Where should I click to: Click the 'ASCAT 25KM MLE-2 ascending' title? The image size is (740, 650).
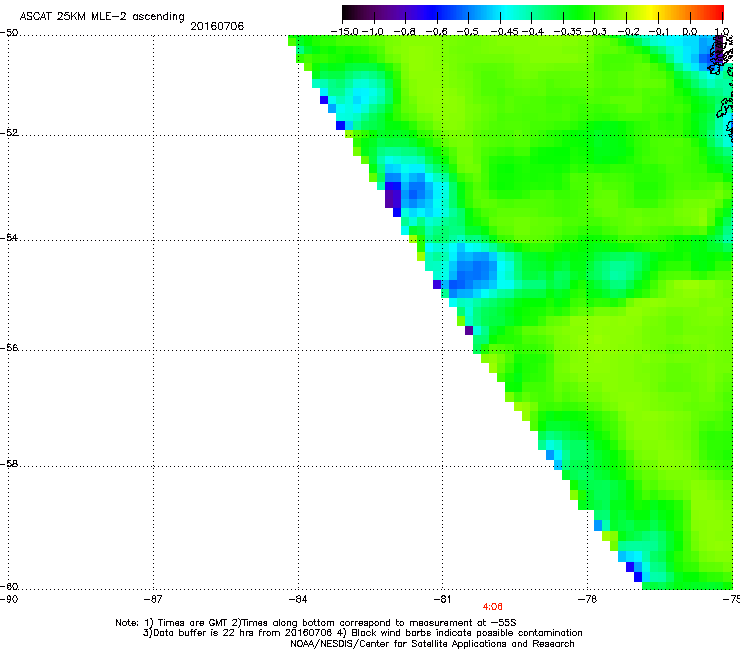click(102, 16)
